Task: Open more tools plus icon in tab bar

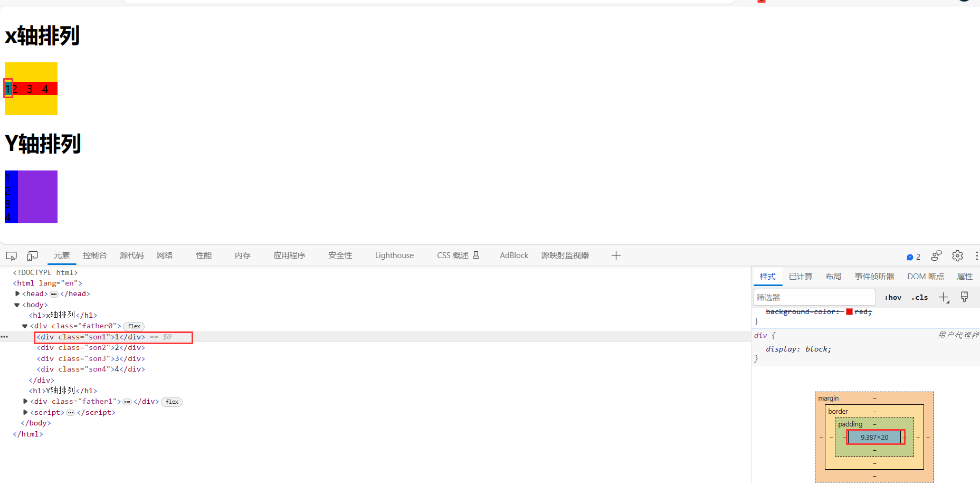Action: pyautogui.click(x=615, y=255)
